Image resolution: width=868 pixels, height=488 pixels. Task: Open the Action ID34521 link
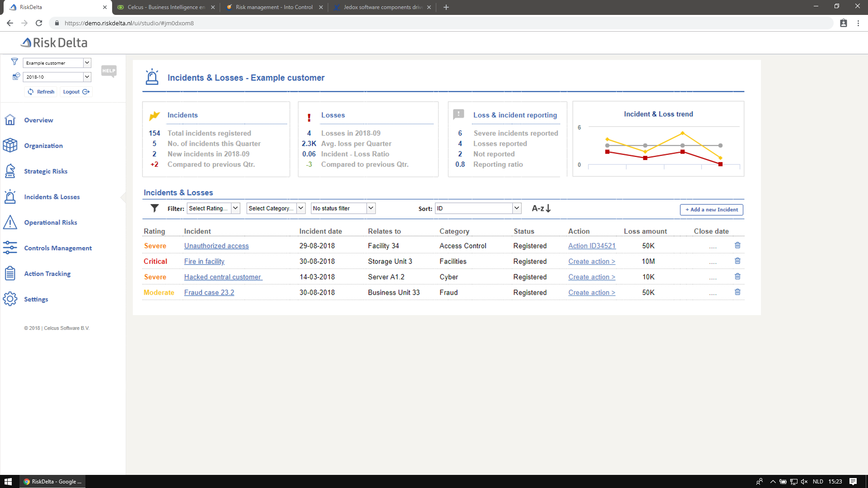click(x=592, y=246)
